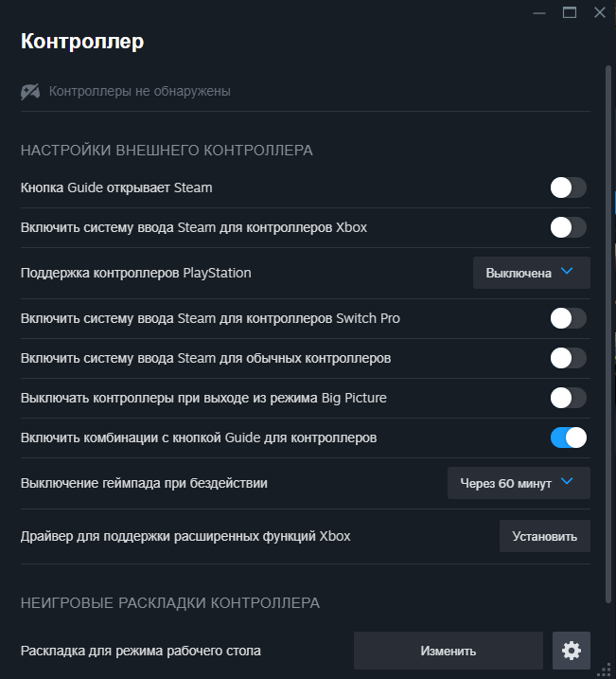The height and width of the screenshot is (679, 616).
Task: Click the 'Контроллер' page heading
Action: pos(82,42)
